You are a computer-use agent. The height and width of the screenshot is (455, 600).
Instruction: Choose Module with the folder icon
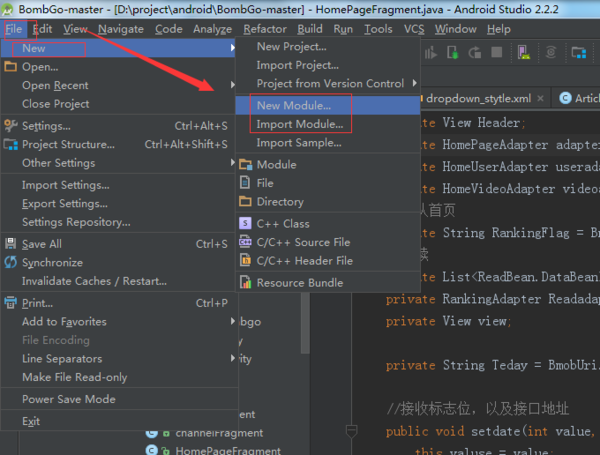(328, 165)
